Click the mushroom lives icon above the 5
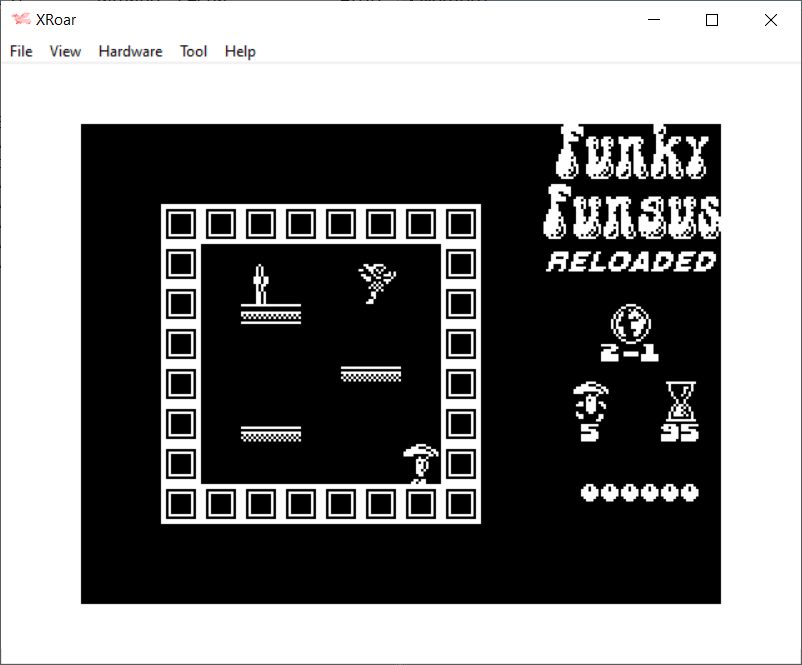 (x=590, y=401)
